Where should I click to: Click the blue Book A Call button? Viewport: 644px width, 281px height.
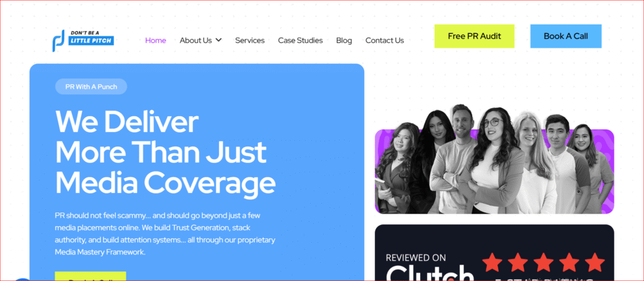(566, 36)
